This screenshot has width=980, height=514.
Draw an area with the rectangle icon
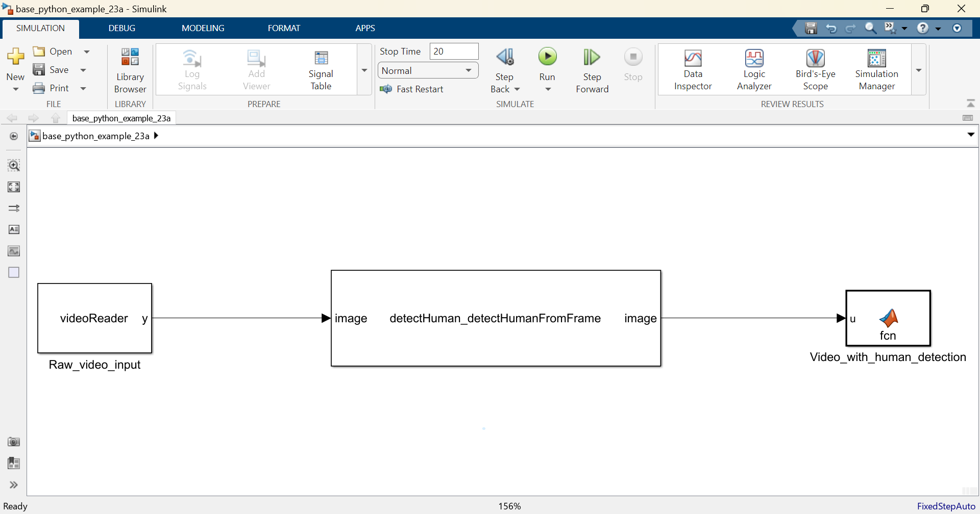pos(14,272)
